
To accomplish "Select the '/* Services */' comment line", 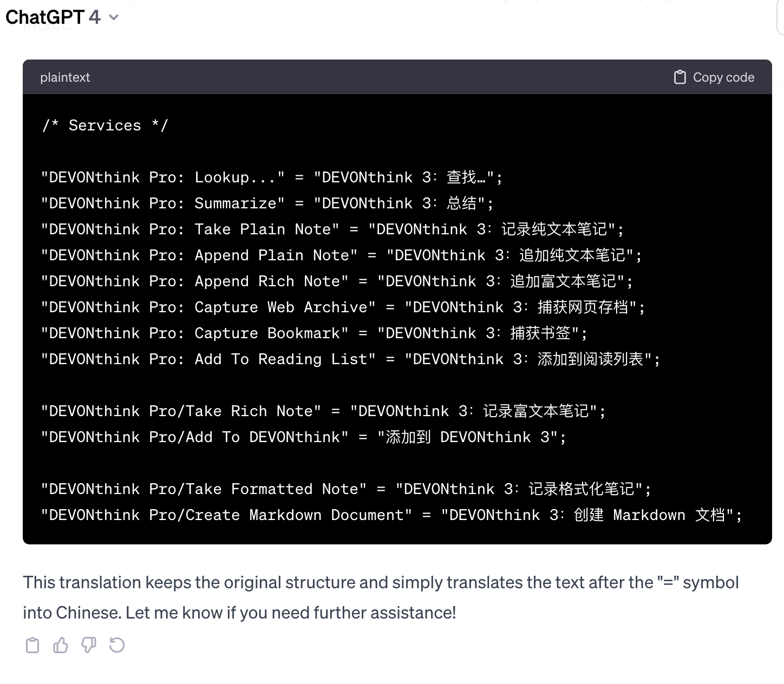I will pyautogui.click(x=106, y=125).
